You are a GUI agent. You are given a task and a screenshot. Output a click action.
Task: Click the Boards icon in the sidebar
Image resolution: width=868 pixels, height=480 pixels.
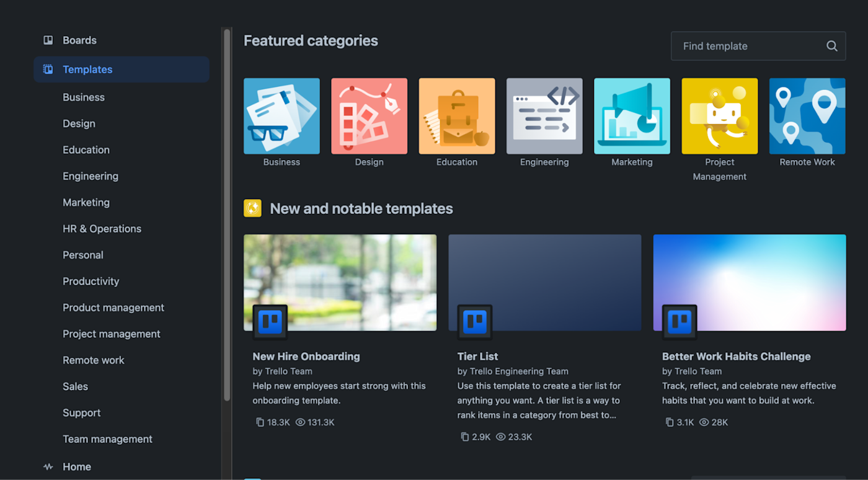coord(48,40)
